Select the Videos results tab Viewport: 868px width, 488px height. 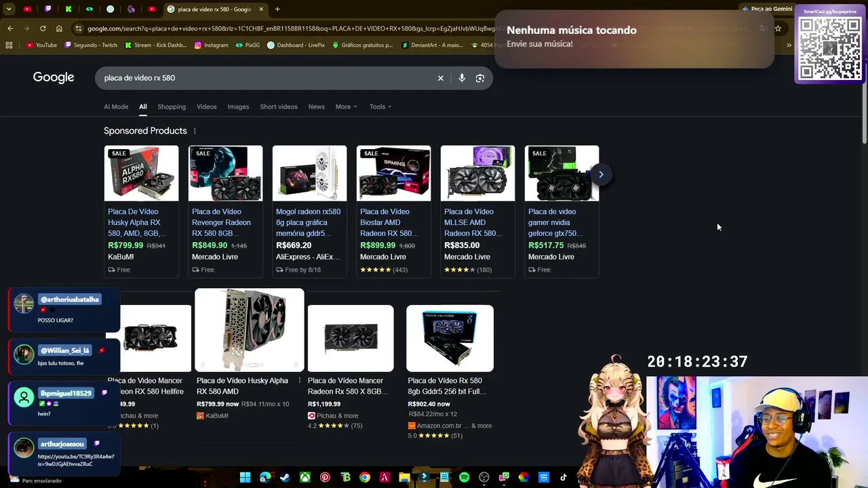click(207, 106)
